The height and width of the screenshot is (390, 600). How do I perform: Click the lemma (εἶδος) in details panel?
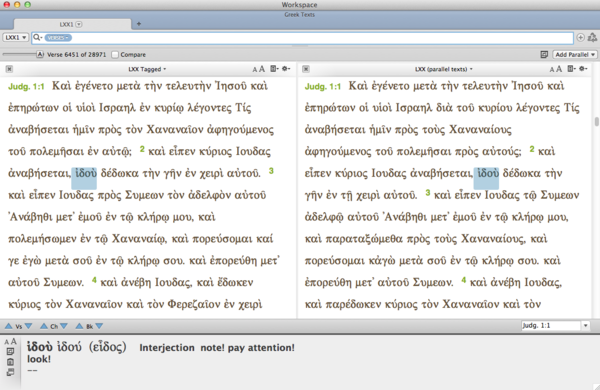click(x=108, y=347)
